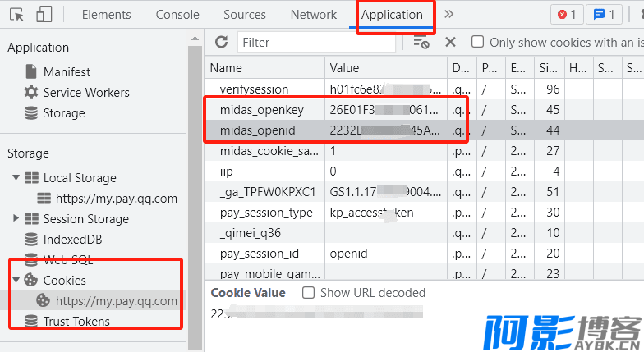Image resolution: width=644 pixels, height=352 pixels.
Task: Select the Cookies tree item
Action: point(64,281)
